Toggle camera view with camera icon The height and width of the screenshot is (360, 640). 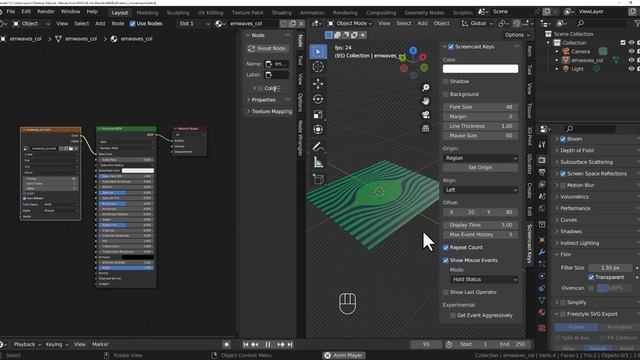pos(425,115)
